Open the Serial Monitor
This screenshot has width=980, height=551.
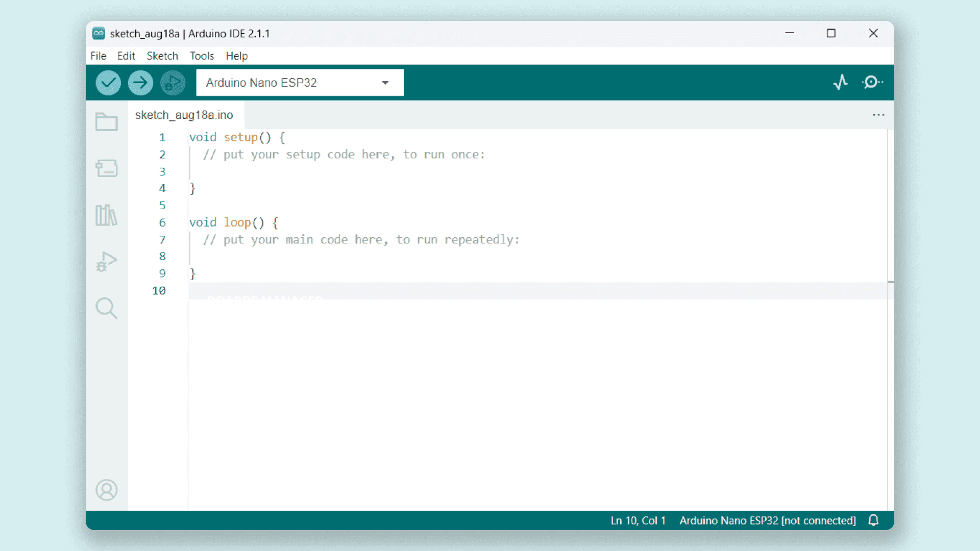872,82
